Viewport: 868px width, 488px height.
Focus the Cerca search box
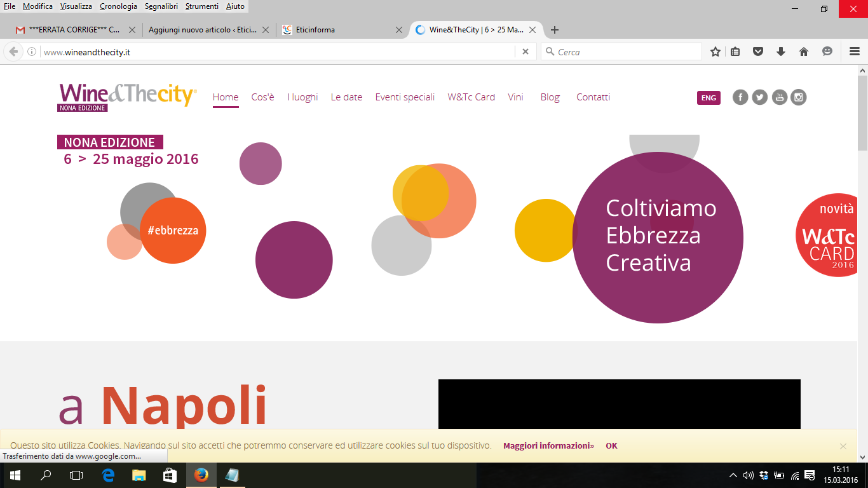coord(621,52)
